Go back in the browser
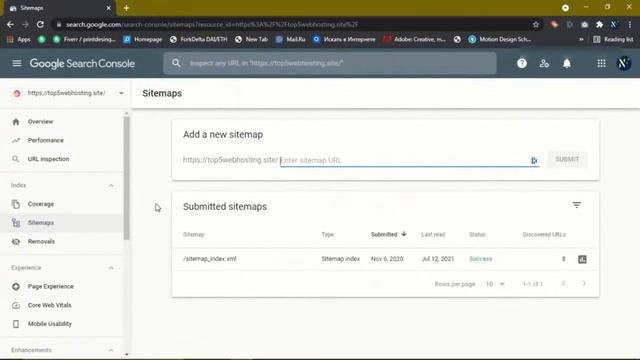This screenshot has width=640, height=360. tap(10, 24)
